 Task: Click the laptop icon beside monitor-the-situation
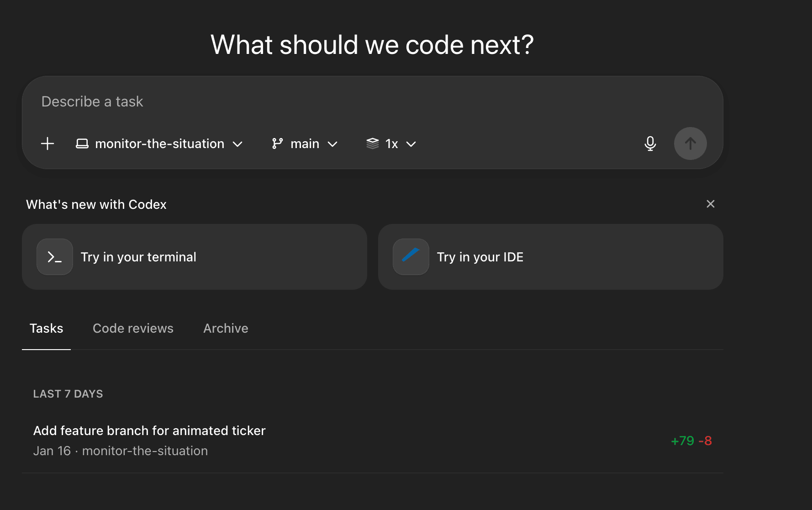click(82, 143)
